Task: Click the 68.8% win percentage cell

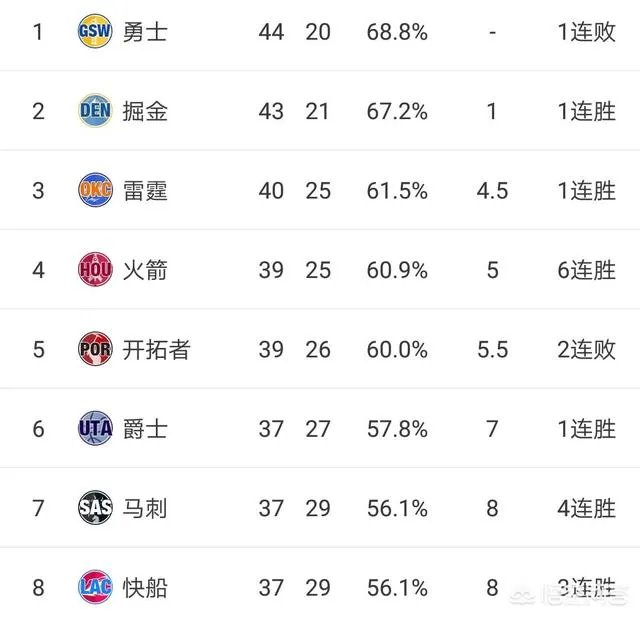Action: pos(397,32)
